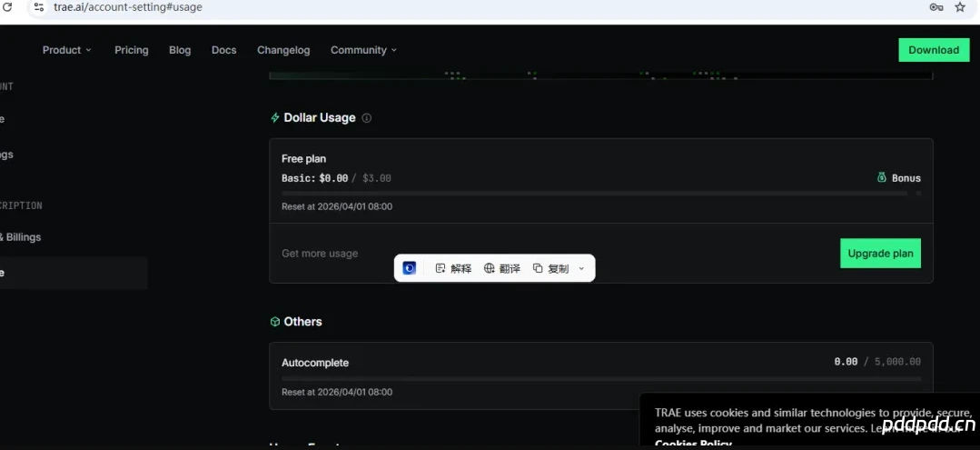Reload the page with the browser refresh icon
Image resolution: width=980 pixels, height=450 pixels.
click(8, 7)
